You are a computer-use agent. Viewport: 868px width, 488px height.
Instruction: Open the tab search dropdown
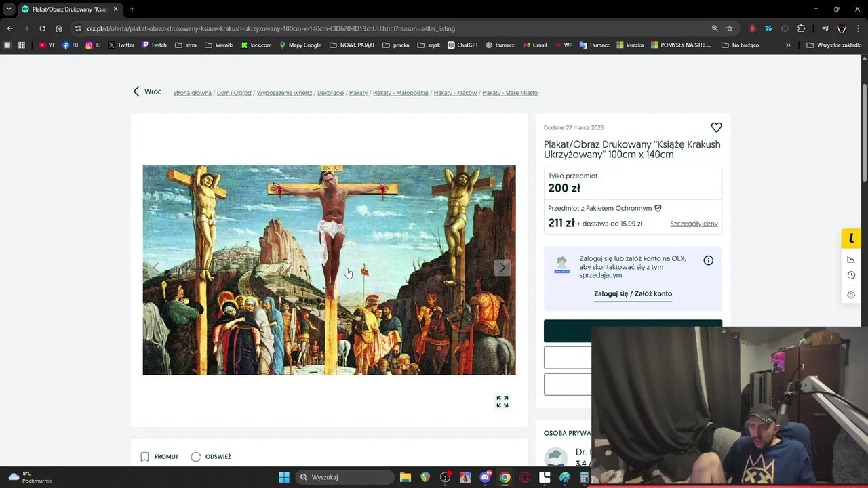[9, 9]
